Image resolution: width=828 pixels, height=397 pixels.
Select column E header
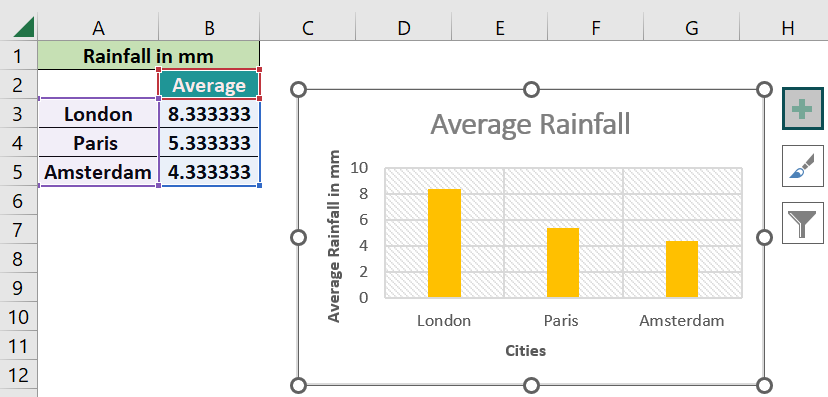pyautogui.click(x=500, y=28)
